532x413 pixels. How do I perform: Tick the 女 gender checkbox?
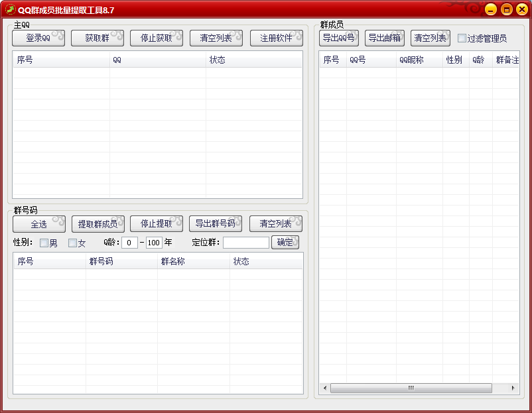point(72,243)
